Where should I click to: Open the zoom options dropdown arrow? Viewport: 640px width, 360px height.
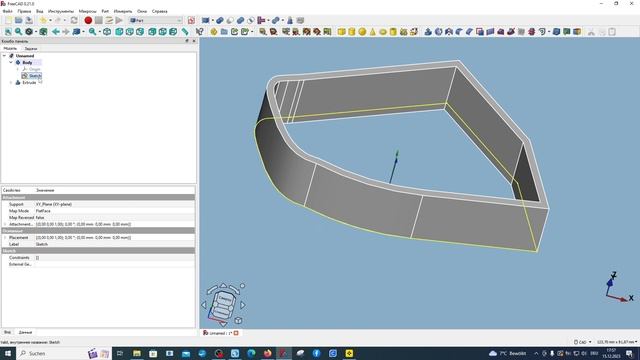[99, 31]
